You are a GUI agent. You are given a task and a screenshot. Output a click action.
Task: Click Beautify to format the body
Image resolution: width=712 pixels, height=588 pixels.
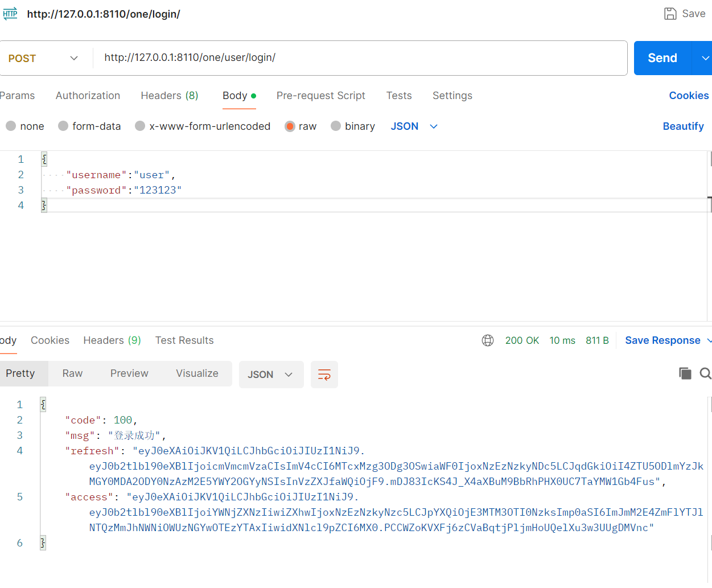683,126
